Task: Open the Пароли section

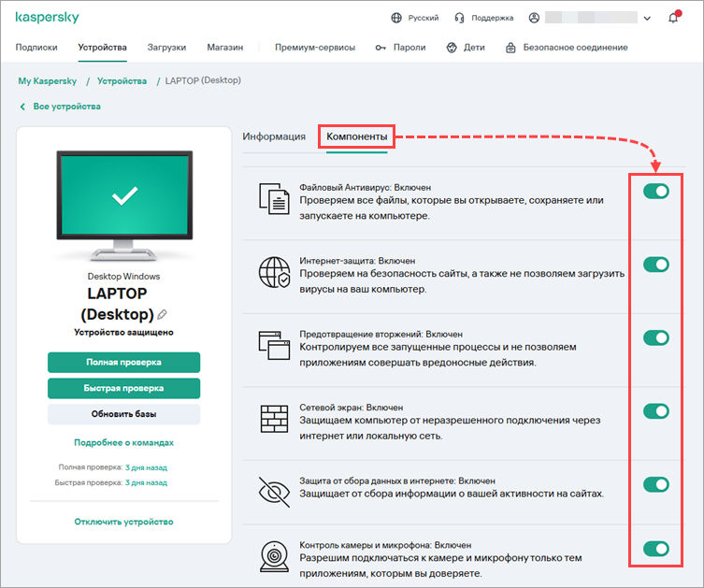Action: (409, 47)
